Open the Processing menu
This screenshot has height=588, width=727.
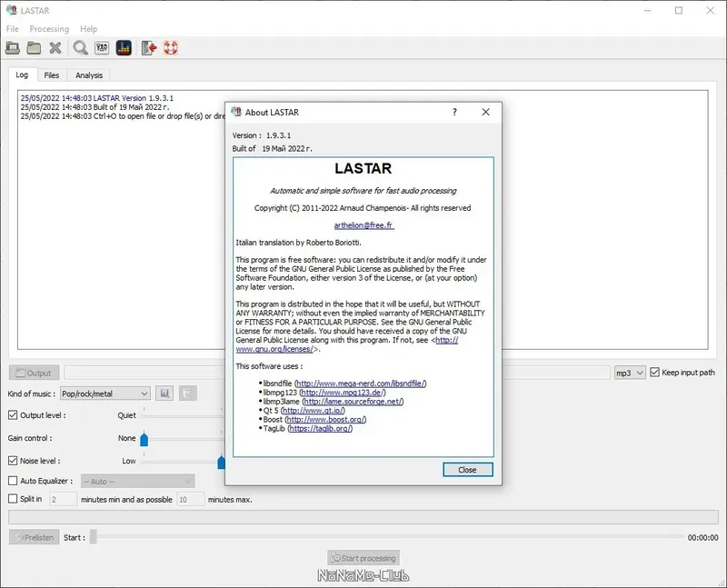49,29
